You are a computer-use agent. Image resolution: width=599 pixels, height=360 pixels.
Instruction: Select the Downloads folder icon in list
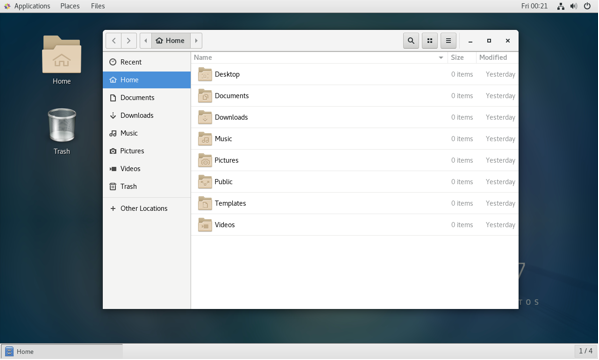click(x=205, y=117)
